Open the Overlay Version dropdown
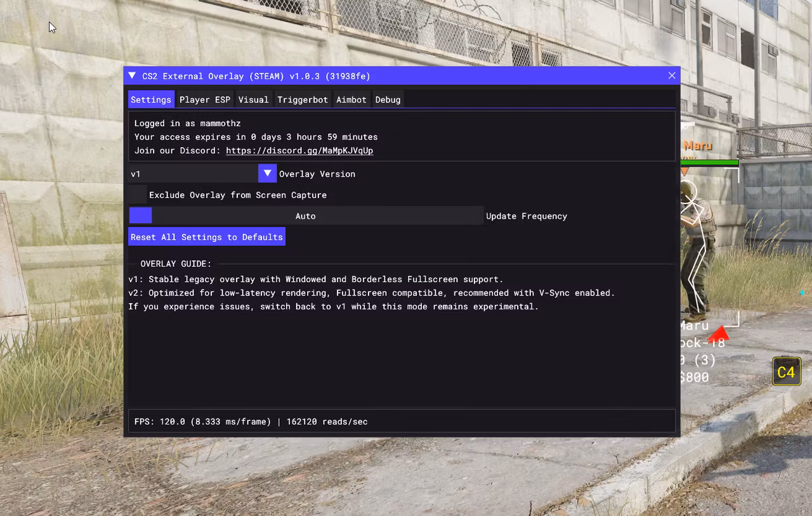The height and width of the screenshot is (516, 812). (x=202, y=174)
